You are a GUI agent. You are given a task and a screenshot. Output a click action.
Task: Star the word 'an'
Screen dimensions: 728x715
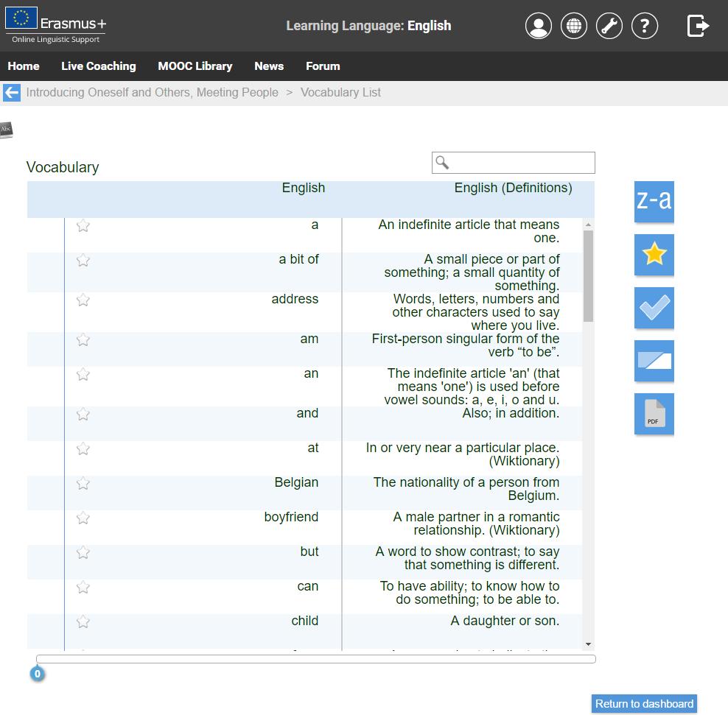pyautogui.click(x=83, y=374)
